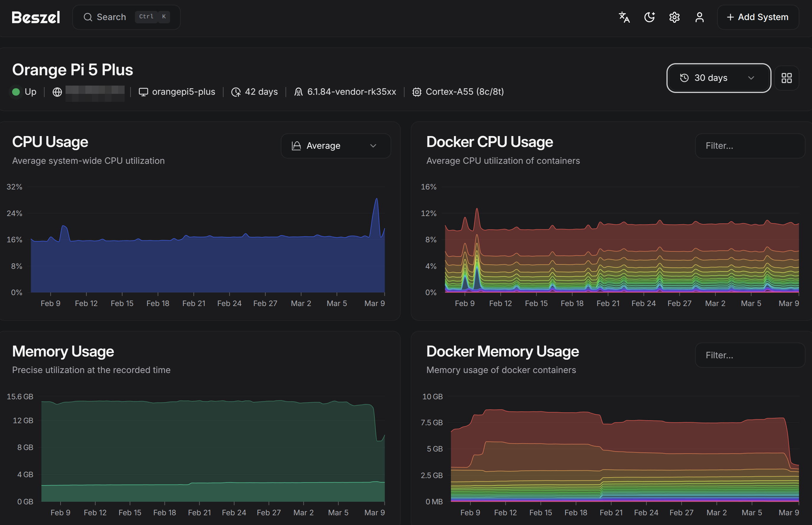
Task: Click the uptime clock icon beside 42 days
Action: (x=236, y=92)
